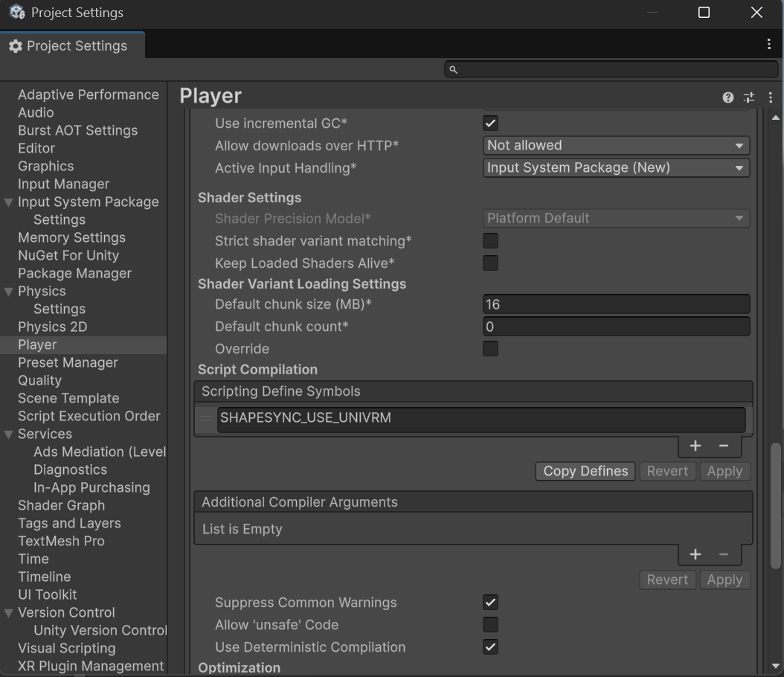Select Editor settings category
Image resolution: width=784 pixels, height=677 pixels.
coord(36,149)
